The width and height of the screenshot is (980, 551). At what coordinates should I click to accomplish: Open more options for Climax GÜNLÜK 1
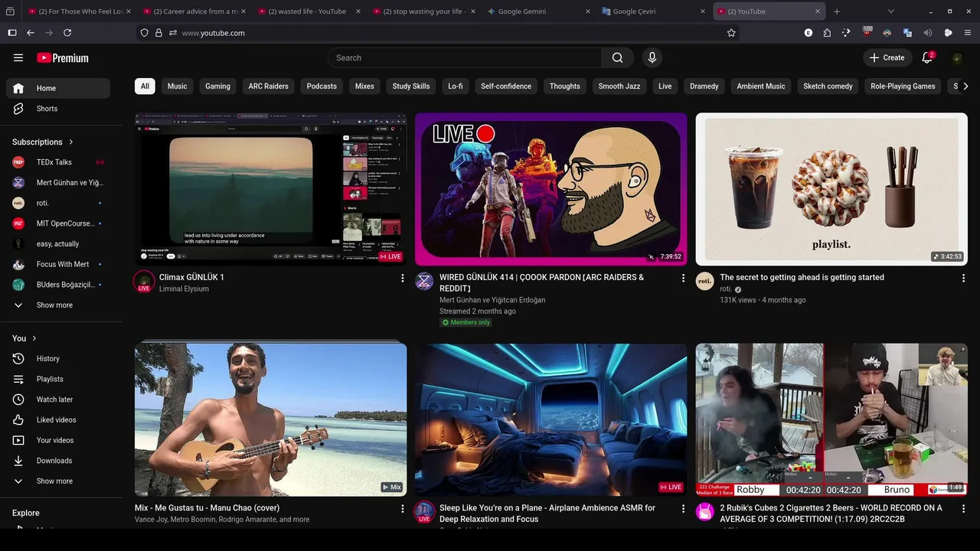click(x=403, y=278)
